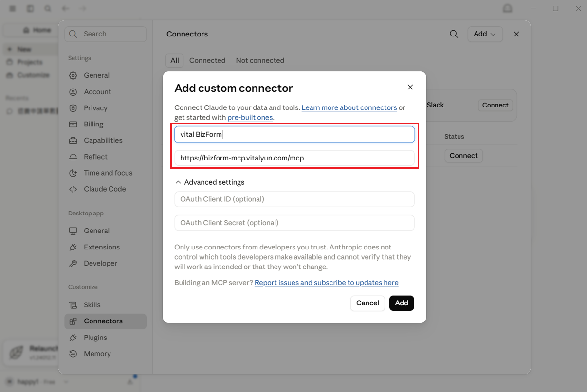Viewport: 587px width, 392px height.
Task: Open the Add dropdown in Connectors header
Action: [485, 34]
